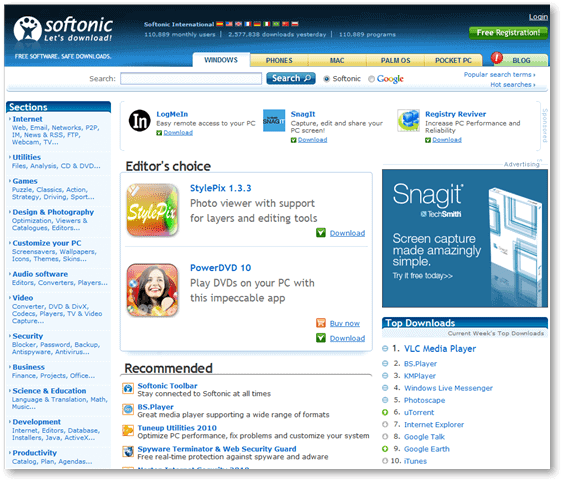Click the Registry Reviver icon
Viewport: 561px width, 480px height.
click(x=408, y=121)
